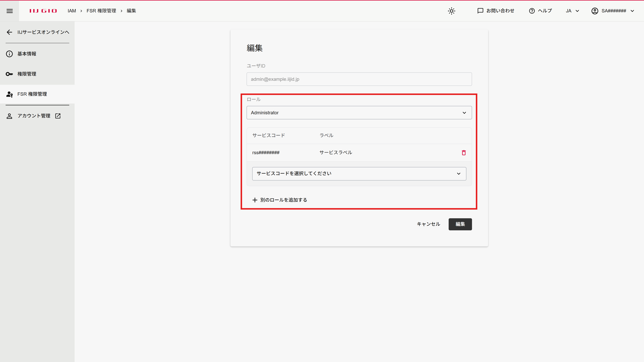Click the ユーザID input field
The width and height of the screenshot is (644, 362).
pyautogui.click(x=359, y=79)
